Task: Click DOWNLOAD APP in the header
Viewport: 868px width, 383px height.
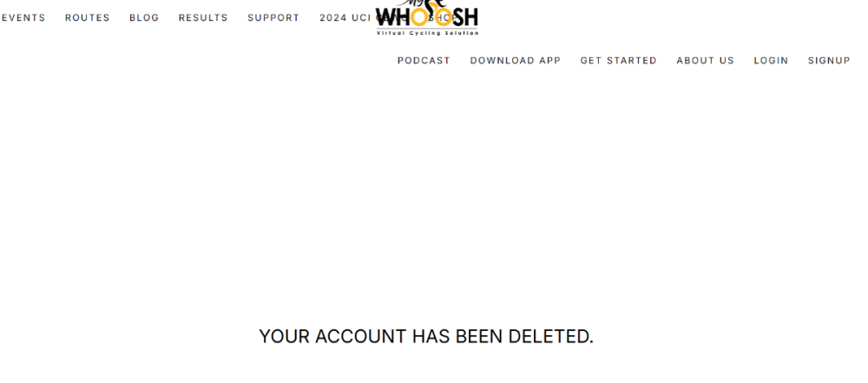Action: pos(516,61)
